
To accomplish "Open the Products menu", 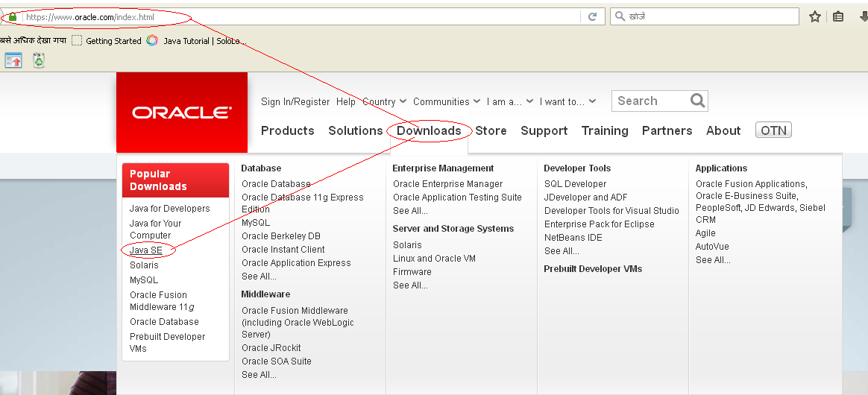I will [287, 130].
